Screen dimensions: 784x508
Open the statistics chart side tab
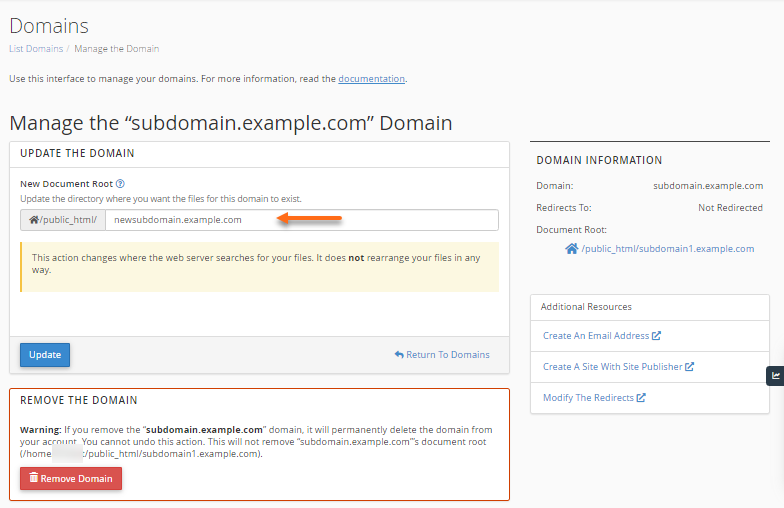776,376
